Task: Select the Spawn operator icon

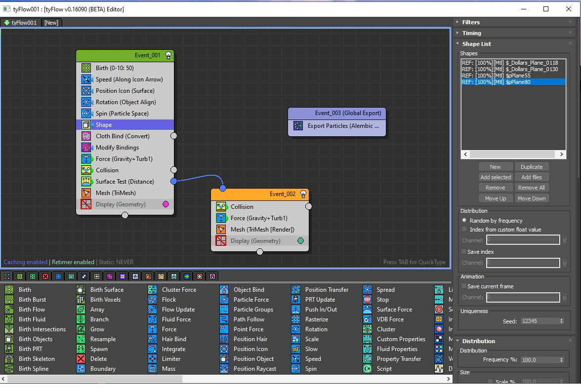Action: (81, 349)
